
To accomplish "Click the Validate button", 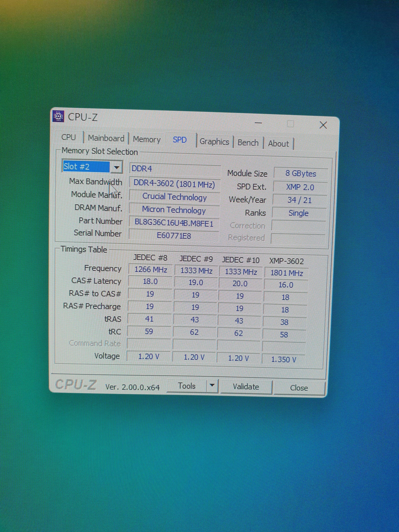I will pos(246,387).
